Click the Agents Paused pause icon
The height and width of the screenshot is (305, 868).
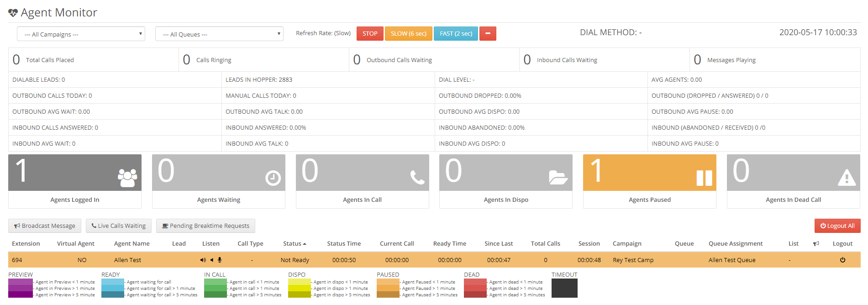click(704, 178)
